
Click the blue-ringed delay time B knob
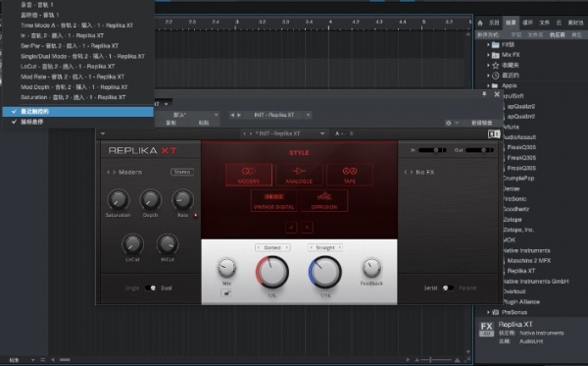324,272
